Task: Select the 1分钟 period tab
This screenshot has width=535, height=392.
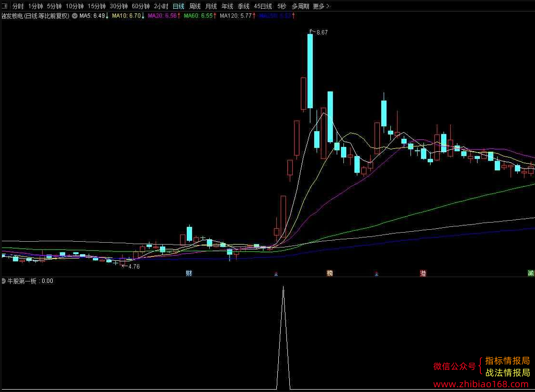Action: (x=35, y=6)
